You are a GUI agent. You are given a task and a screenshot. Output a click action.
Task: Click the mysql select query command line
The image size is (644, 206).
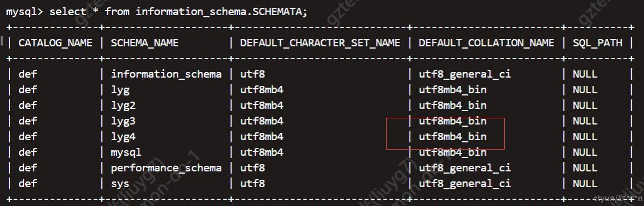(157, 11)
